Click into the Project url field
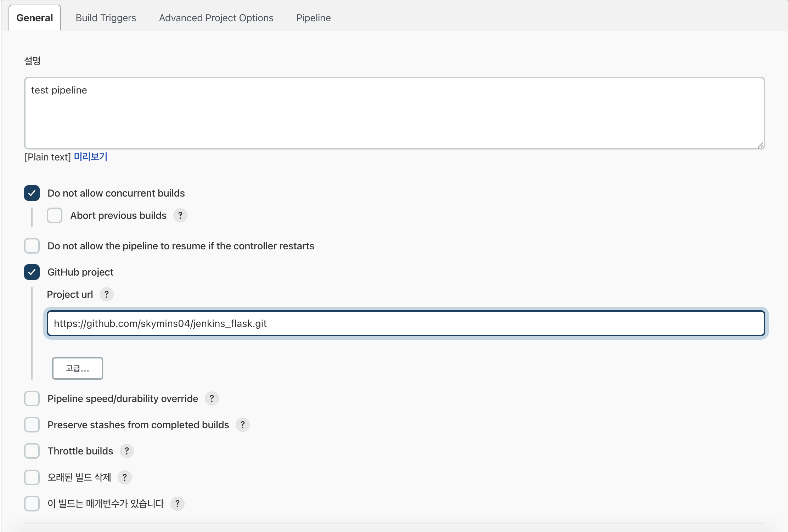 (405, 323)
